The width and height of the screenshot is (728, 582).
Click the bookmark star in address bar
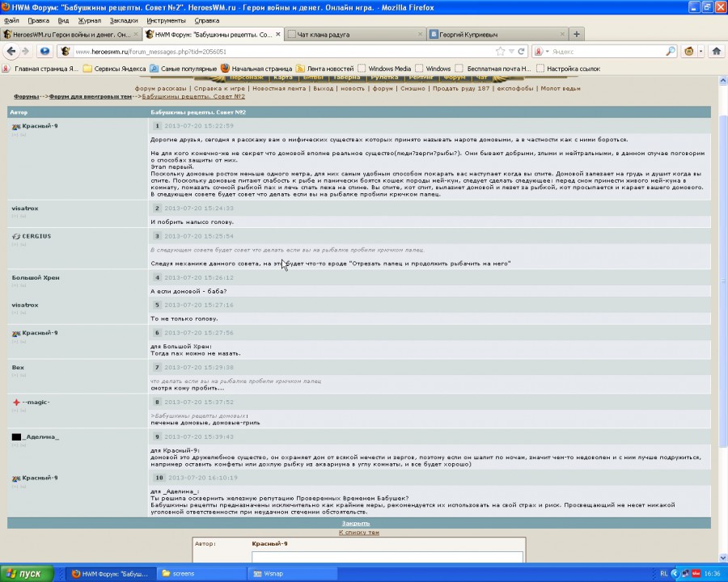[501, 51]
